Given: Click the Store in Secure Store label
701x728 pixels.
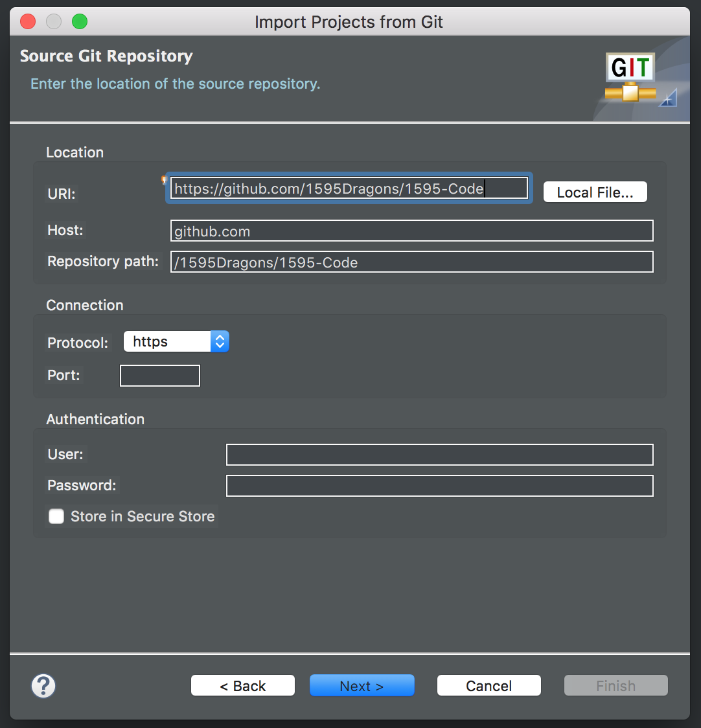Looking at the screenshot, I should pyautogui.click(x=143, y=516).
